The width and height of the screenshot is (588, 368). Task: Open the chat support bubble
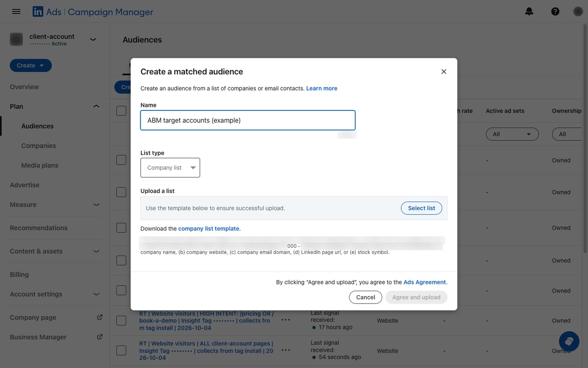pyautogui.click(x=569, y=342)
